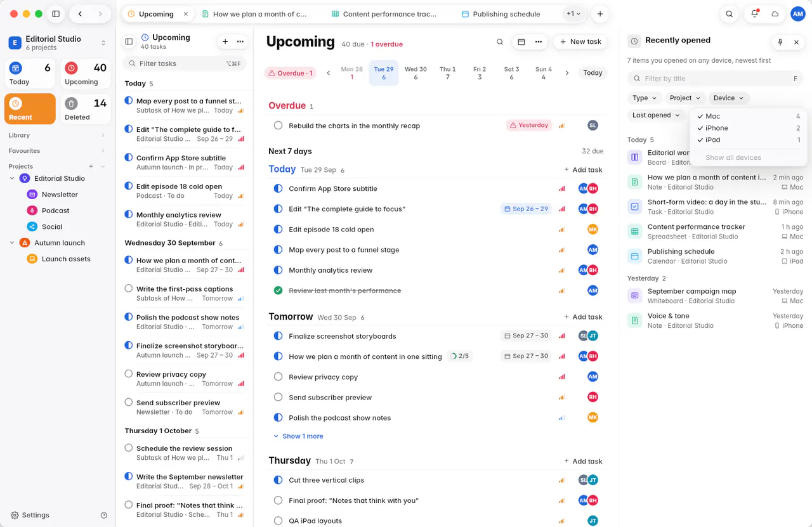The image size is (812, 527).
Task: Add task to the Thursday section
Action: pyautogui.click(x=583, y=461)
